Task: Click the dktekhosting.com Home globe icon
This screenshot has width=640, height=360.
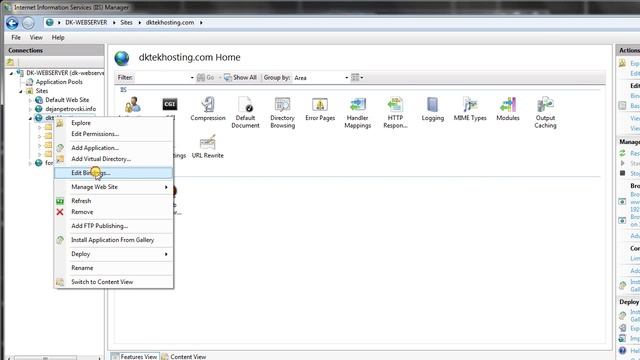Action: (x=122, y=58)
